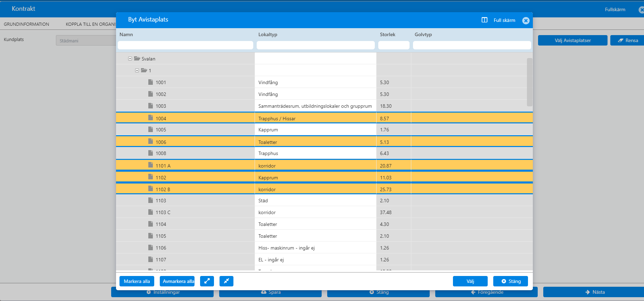Click the split-panel icon beside Full skärm

484,20
